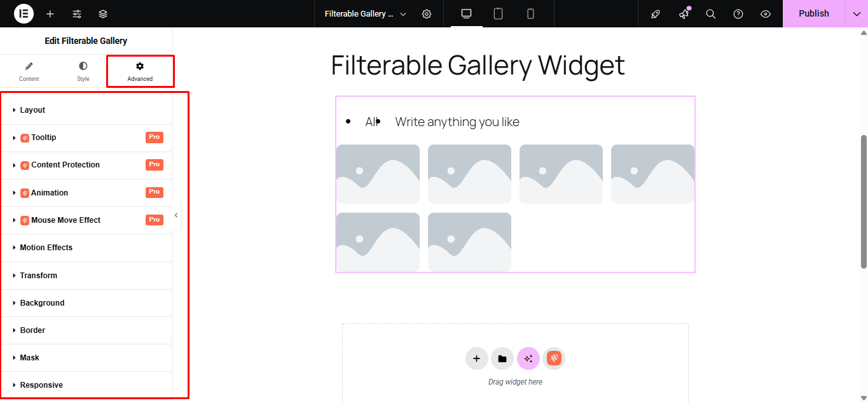Expand the Transform section
Image resolution: width=868 pixels, height=403 pixels.
coord(86,276)
